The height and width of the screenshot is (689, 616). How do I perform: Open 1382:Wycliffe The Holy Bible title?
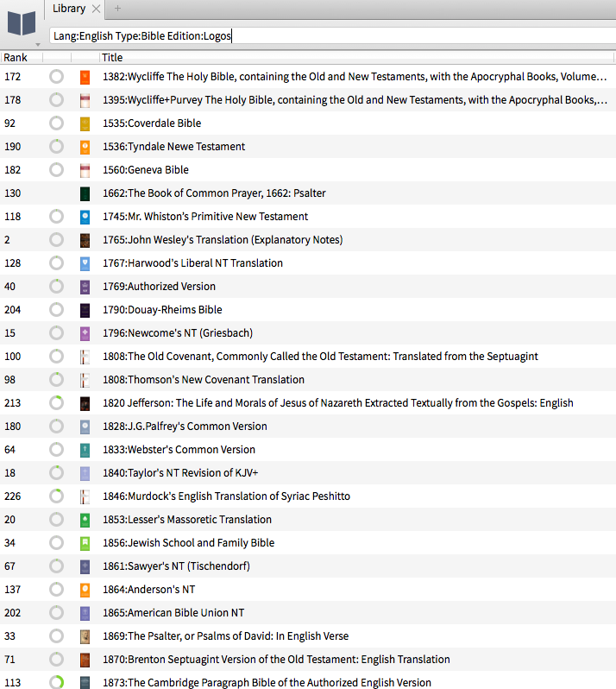click(355, 77)
